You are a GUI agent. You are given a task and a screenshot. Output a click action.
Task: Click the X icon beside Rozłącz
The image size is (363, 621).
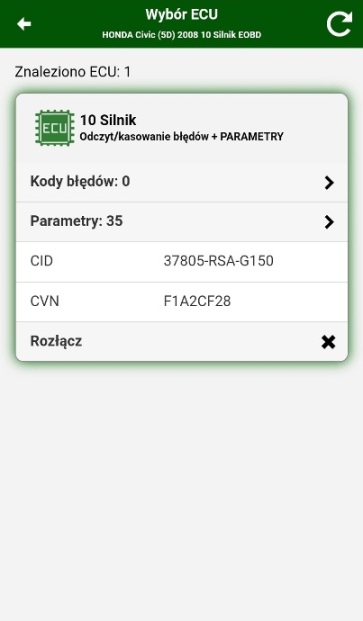328,342
